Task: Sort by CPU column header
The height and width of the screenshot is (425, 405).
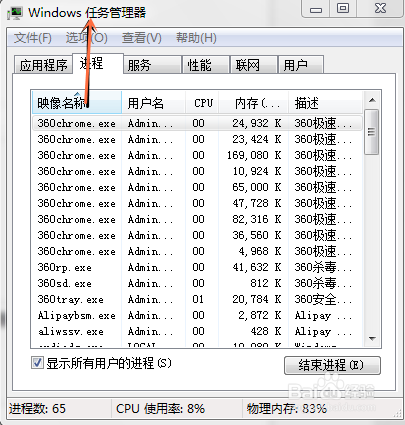Action: (202, 103)
